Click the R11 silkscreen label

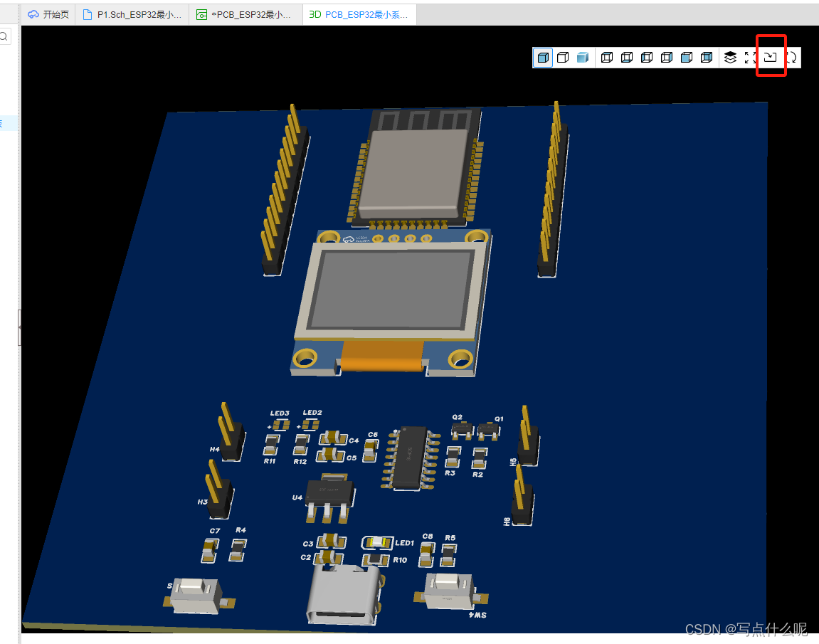270,461
